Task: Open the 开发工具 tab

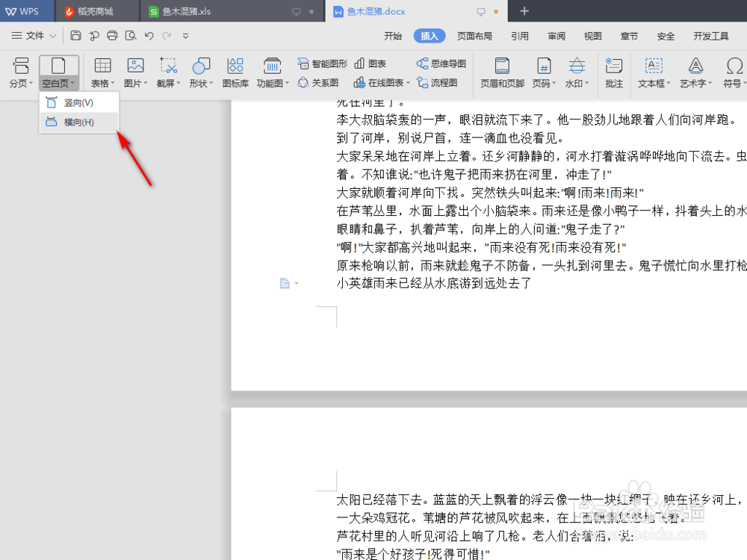Action: 711,36
